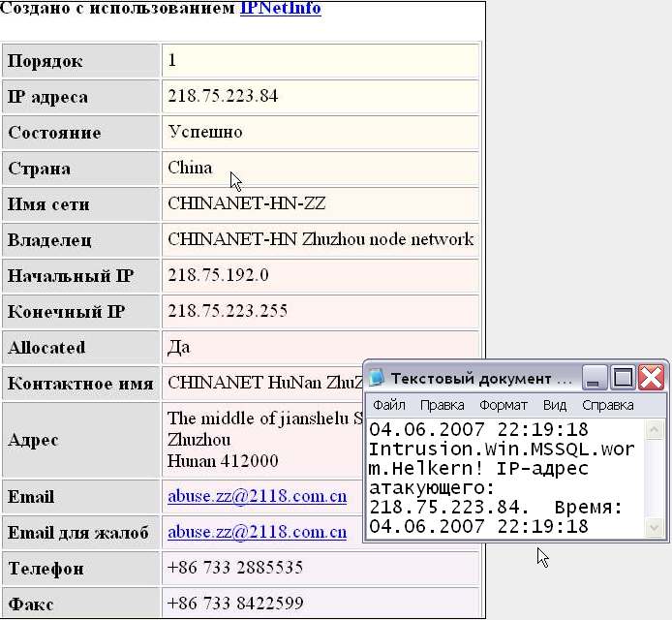Open the Файл menu
Viewport: 672px width, 620px height.
click(389, 405)
